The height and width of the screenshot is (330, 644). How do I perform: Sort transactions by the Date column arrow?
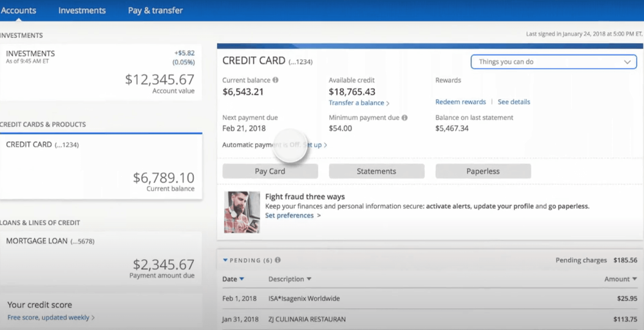(x=241, y=279)
